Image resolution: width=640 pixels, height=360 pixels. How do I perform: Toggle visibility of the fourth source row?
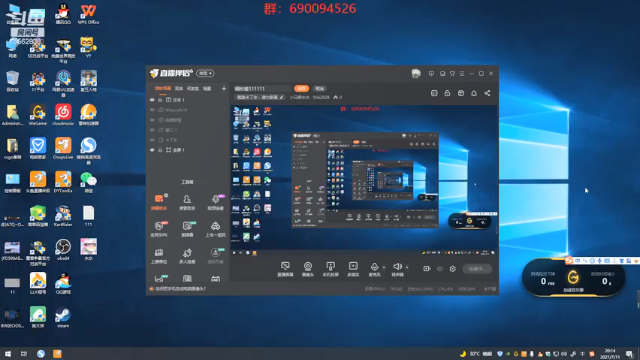point(152,130)
